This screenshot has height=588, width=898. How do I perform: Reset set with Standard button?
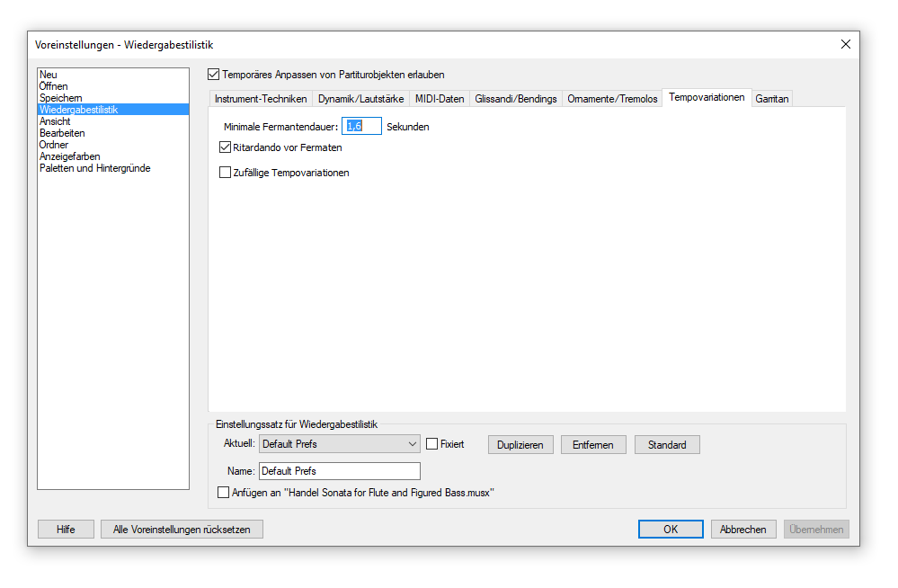667,445
